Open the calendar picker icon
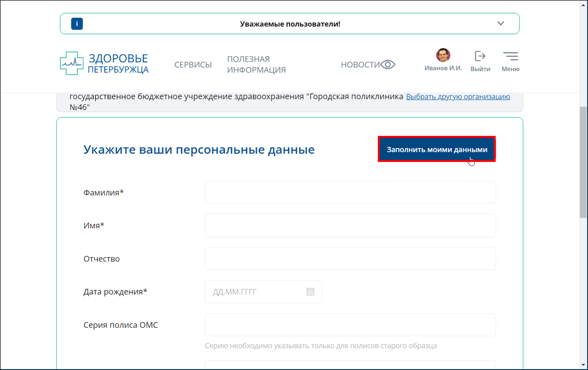The width and height of the screenshot is (588, 370). pyautogui.click(x=310, y=292)
